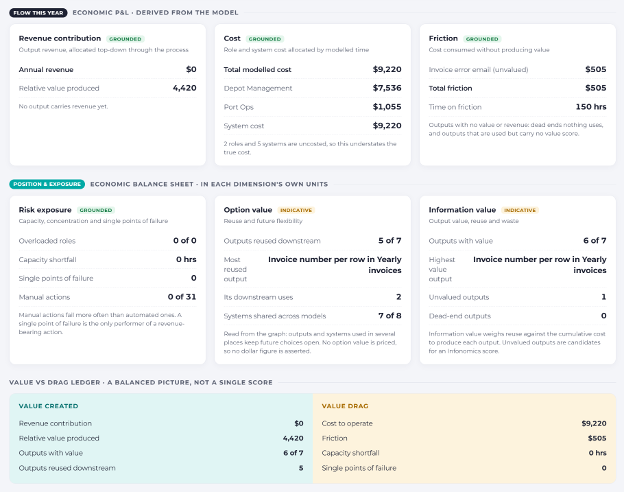The height and width of the screenshot is (492, 624).
Task: Select the Revenue contribution card title
Action: pos(60,38)
